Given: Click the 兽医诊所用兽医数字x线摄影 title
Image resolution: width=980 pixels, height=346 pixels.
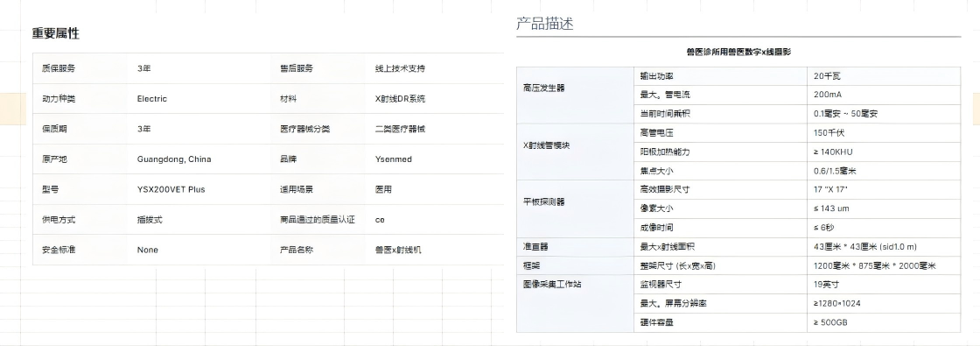Looking at the screenshot, I should [x=738, y=52].
